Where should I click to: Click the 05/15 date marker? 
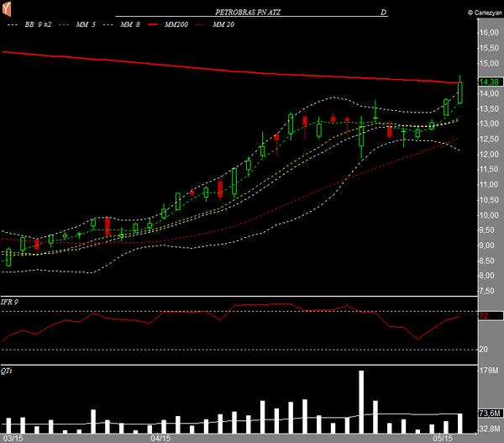click(443, 438)
